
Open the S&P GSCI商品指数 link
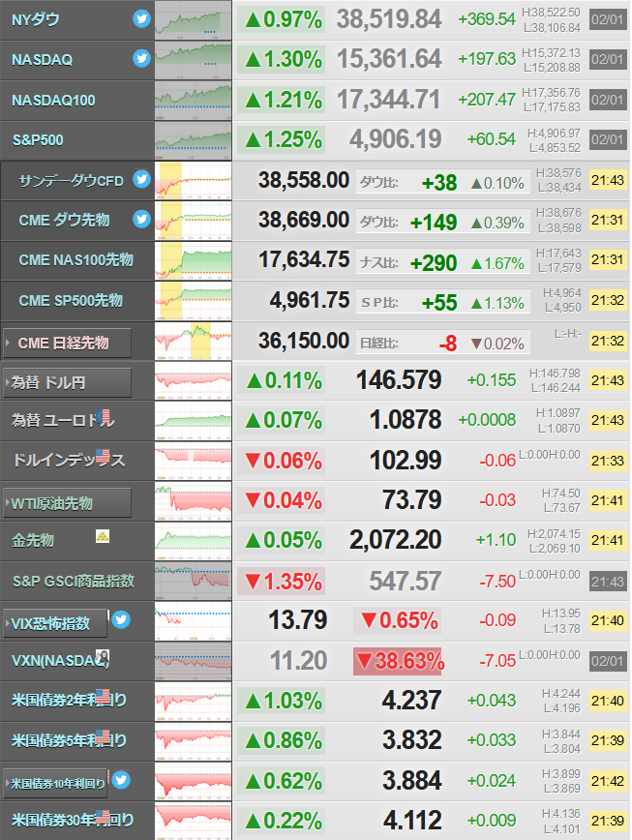coord(74,582)
